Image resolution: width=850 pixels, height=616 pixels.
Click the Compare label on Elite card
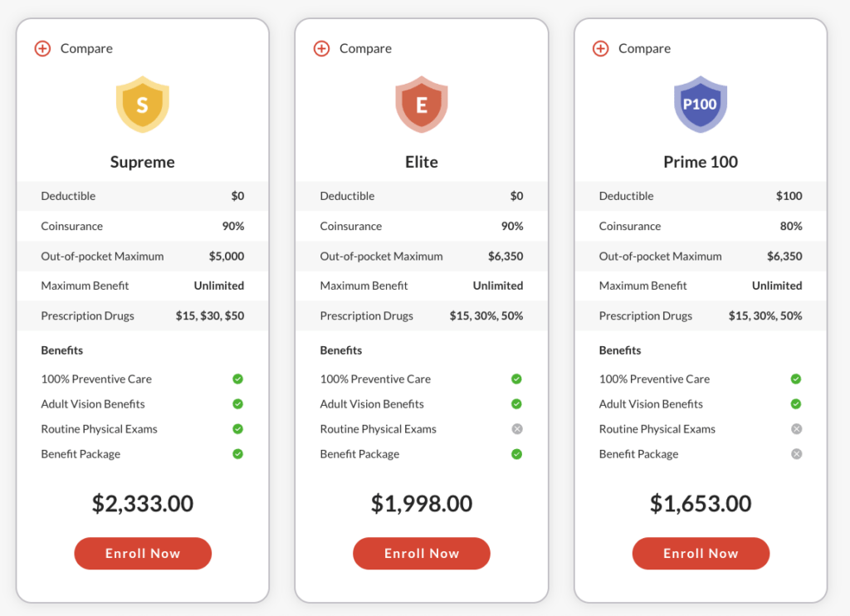click(365, 49)
